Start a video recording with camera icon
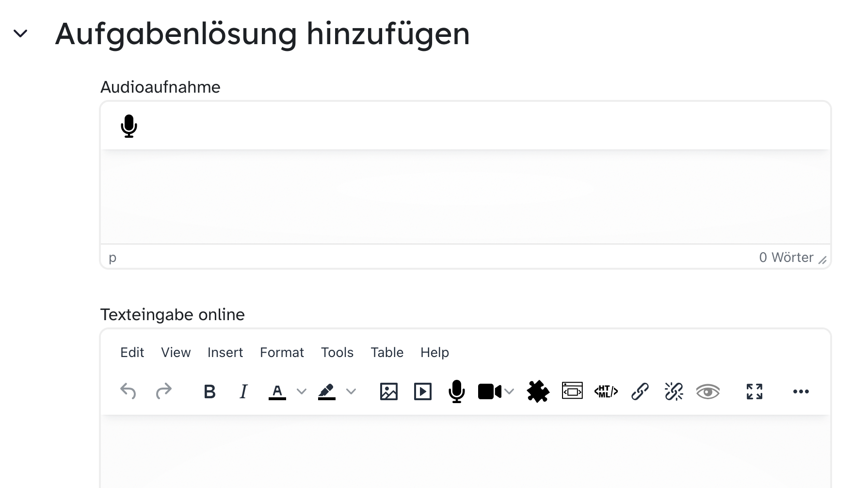 pyautogui.click(x=489, y=391)
